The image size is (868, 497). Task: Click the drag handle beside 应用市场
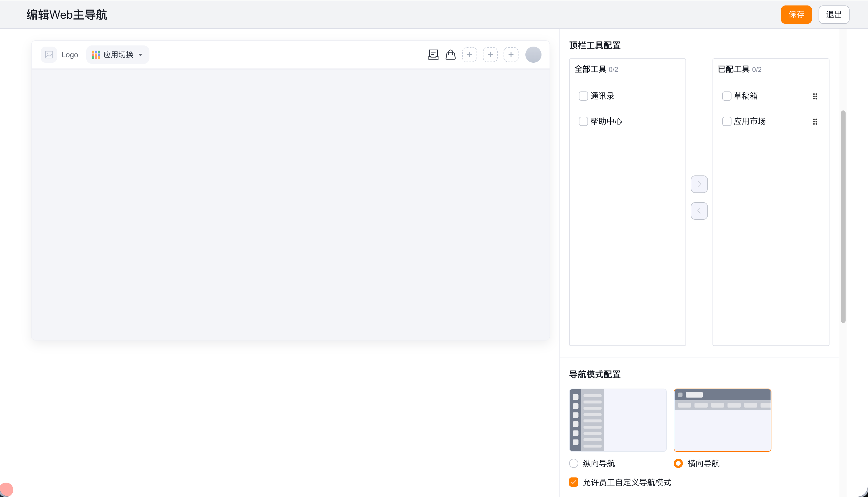(x=815, y=122)
